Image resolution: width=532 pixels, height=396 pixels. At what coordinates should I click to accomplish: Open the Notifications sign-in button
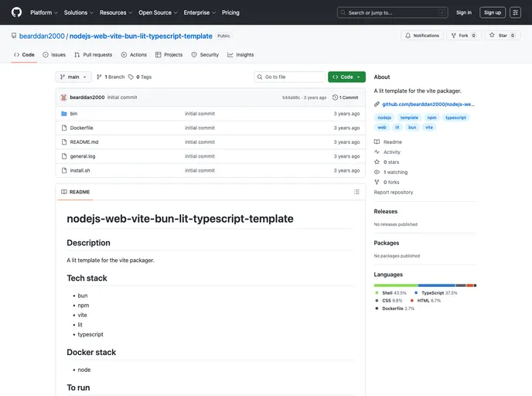422,36
